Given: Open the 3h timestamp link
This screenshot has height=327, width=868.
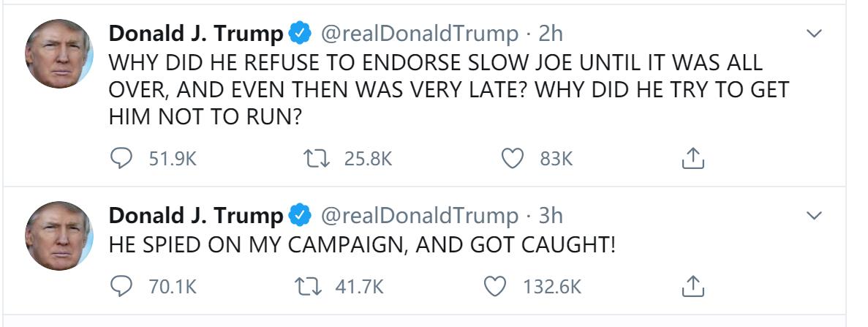Looking at the screenshot, I should [551, 216].
